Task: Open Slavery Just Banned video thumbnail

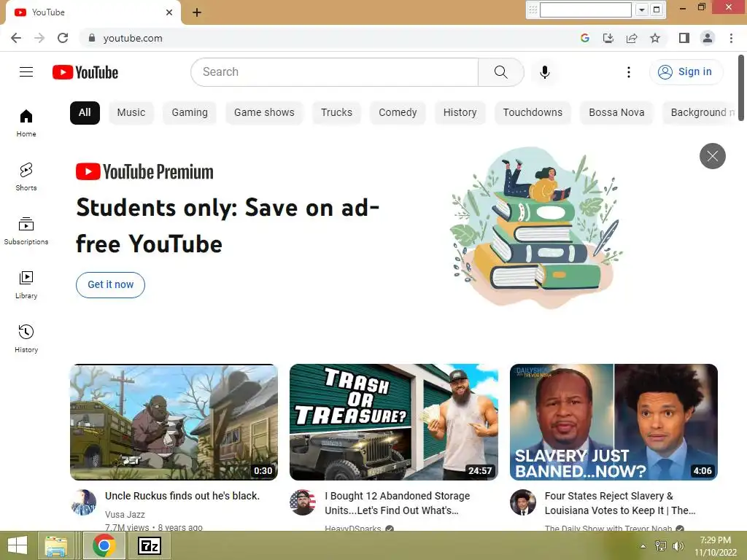Action: pyautogui.click(x=614, y=422)
